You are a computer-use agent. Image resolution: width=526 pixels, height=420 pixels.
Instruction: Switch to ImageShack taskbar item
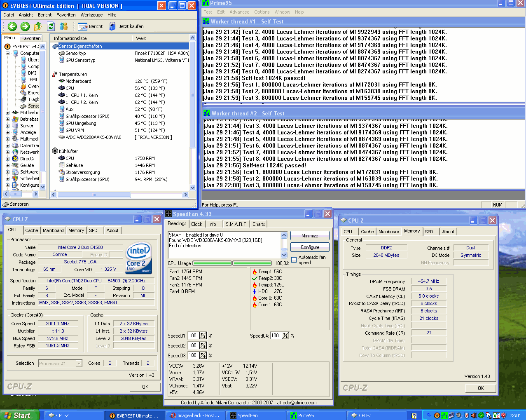(196, 415)
